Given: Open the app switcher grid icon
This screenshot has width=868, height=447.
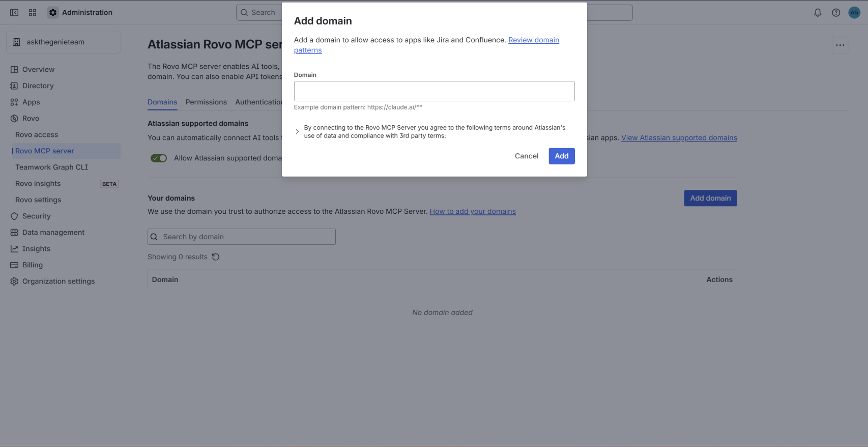Looking at the screenshot, I should (x=33, y=13).
